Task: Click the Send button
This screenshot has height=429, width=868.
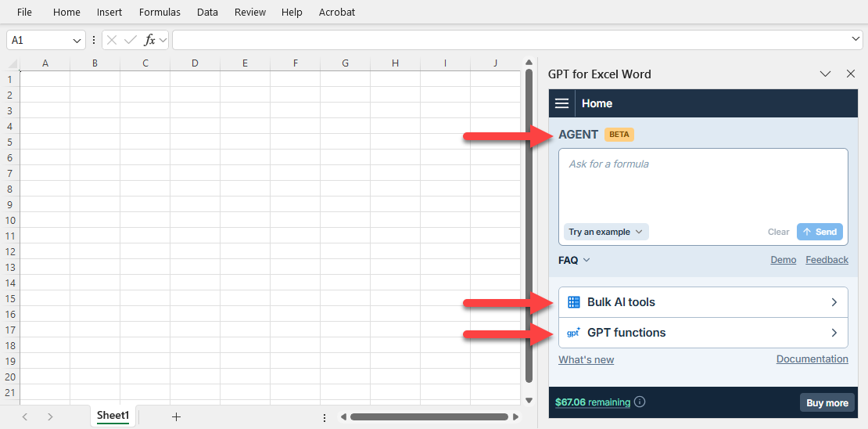Action: click(820, 232)
